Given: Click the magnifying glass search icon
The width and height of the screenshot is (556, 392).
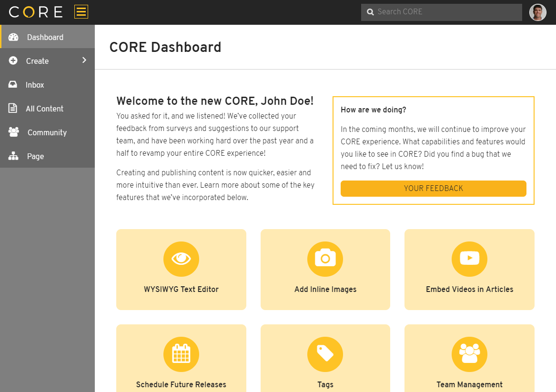Looking at the screenshot, I should (370, 12).
